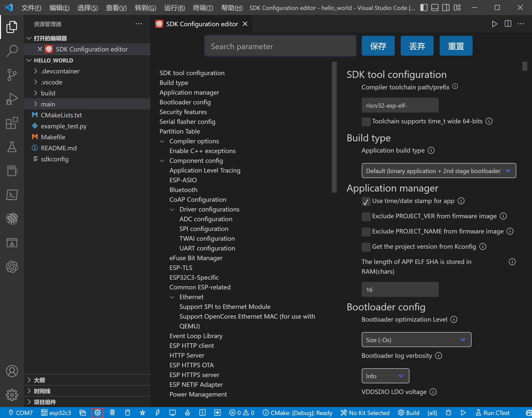Open the 终端(T) menu
The image size is (532, 418).
[x=203, y=8]
